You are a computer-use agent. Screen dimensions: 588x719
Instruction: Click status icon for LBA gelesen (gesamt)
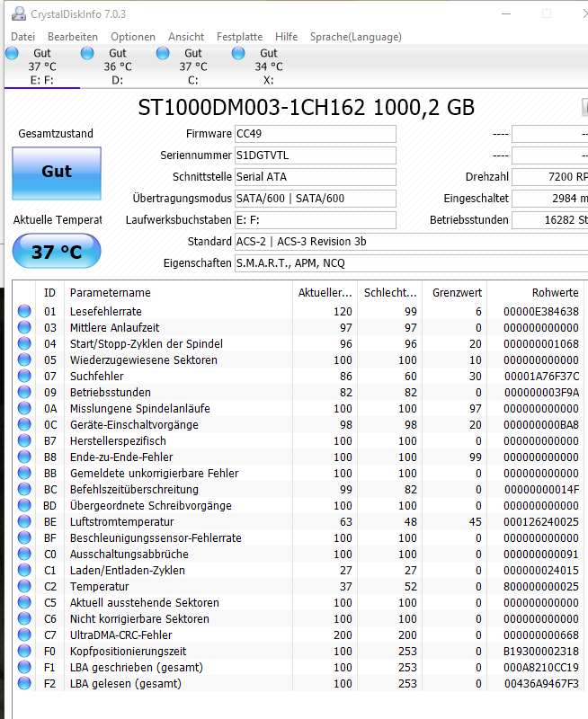click(x=24, y=683)
